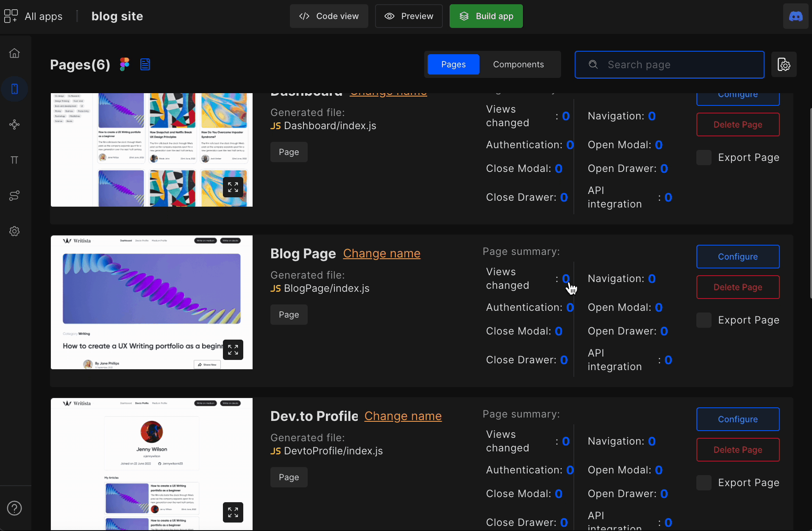Viewport: 812px width, 531px height.
Task: Expand the Dashboard thumbnail fullscreen icon
Action: click(233, 187)
